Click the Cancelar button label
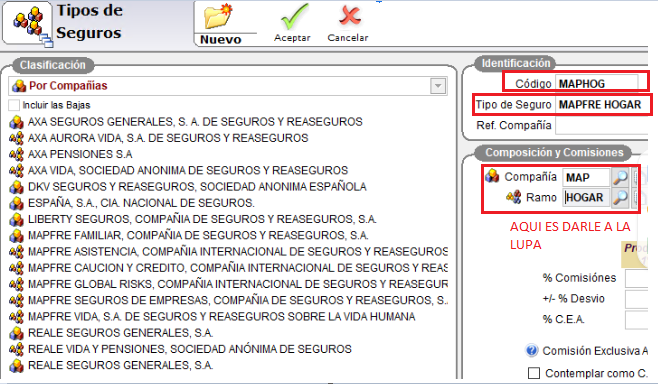 click(348, 38)
